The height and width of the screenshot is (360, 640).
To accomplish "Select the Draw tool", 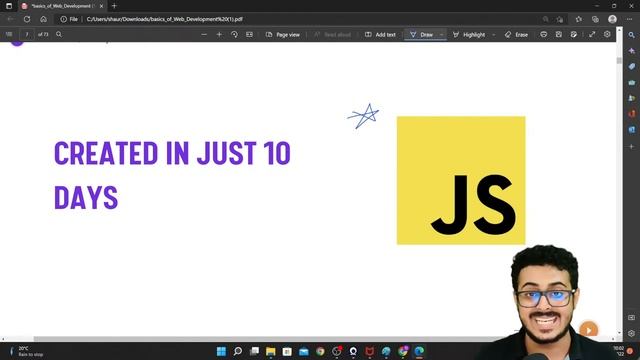I will [x=422, y=35].
